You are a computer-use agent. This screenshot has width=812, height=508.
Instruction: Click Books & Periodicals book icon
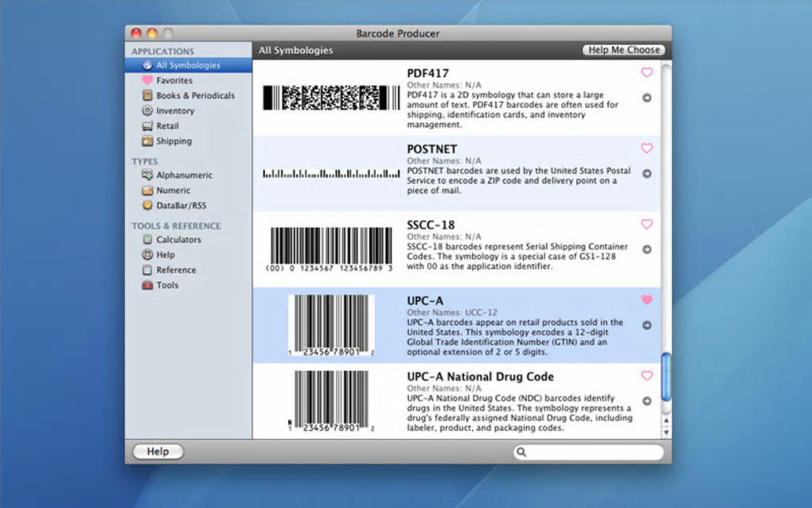coord(147,96)
